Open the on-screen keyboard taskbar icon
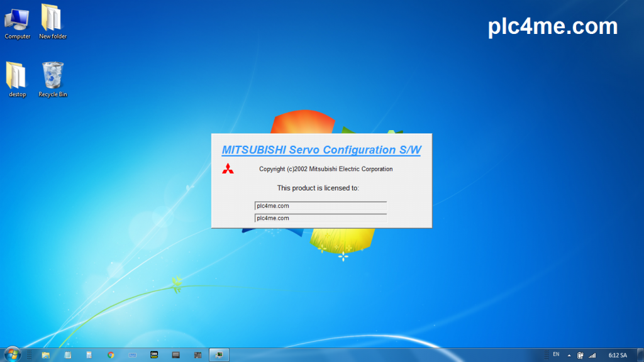This screenshot has width=644, height=362. coord(132,355)
